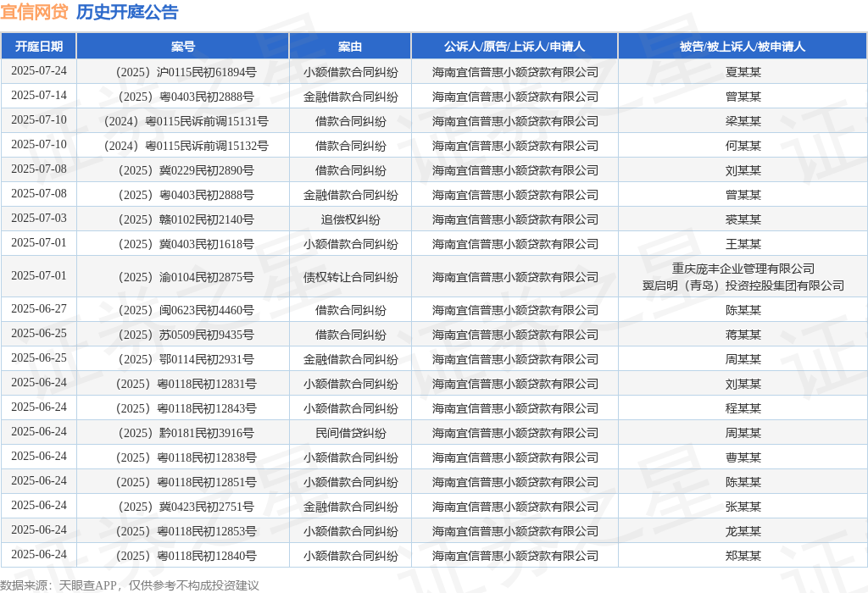Image resolution: width=868 pixels, height=593 pixels.
Task: Select the 公诉人/原告/上诉人/申请人 column header
Action: pyautogui.click(x=515, y=47)
